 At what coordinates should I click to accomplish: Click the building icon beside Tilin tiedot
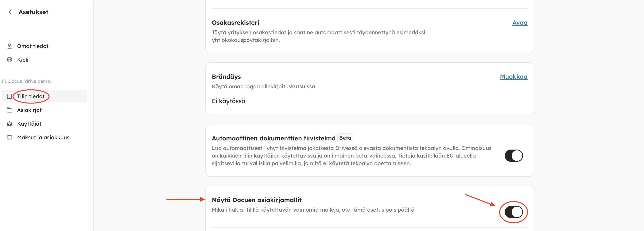coord(10,96)
